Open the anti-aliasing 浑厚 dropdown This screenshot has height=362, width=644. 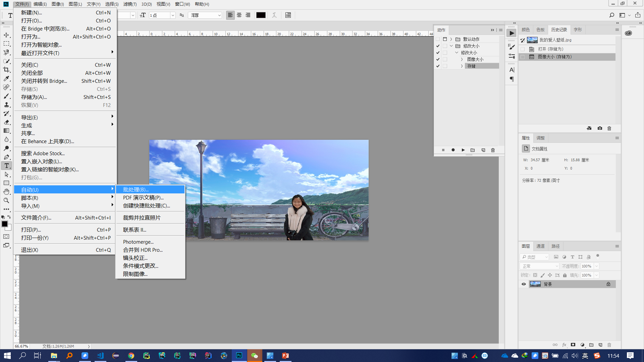[205, 15]
